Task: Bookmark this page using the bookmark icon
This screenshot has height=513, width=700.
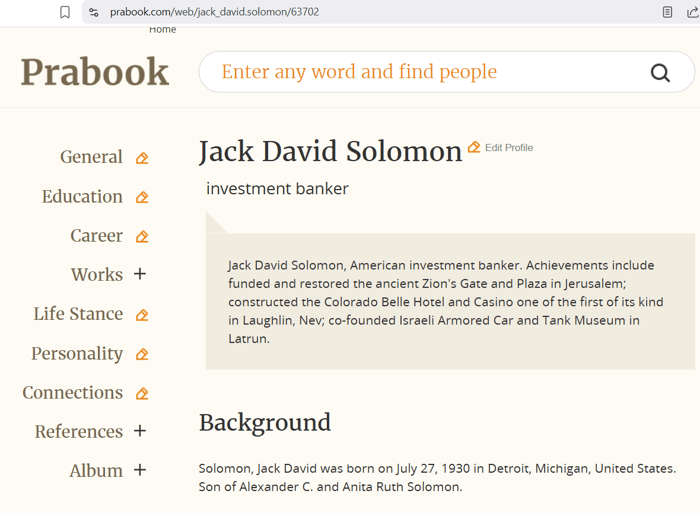Action: point(65,12)
